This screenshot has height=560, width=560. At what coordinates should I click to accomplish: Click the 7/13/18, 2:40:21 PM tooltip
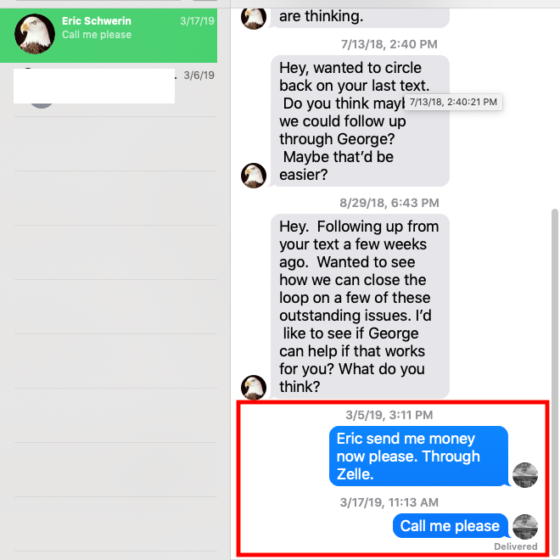coord(453,102)
